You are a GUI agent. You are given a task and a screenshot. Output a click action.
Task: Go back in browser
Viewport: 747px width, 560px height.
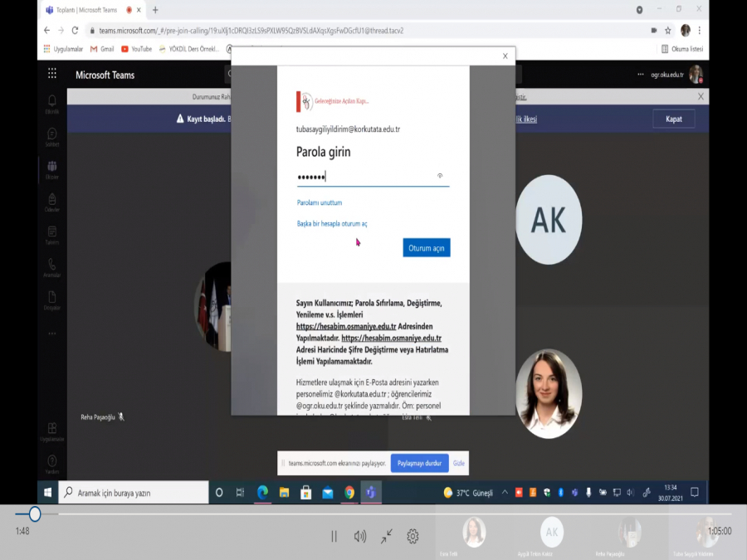click(x=46, y=31)
